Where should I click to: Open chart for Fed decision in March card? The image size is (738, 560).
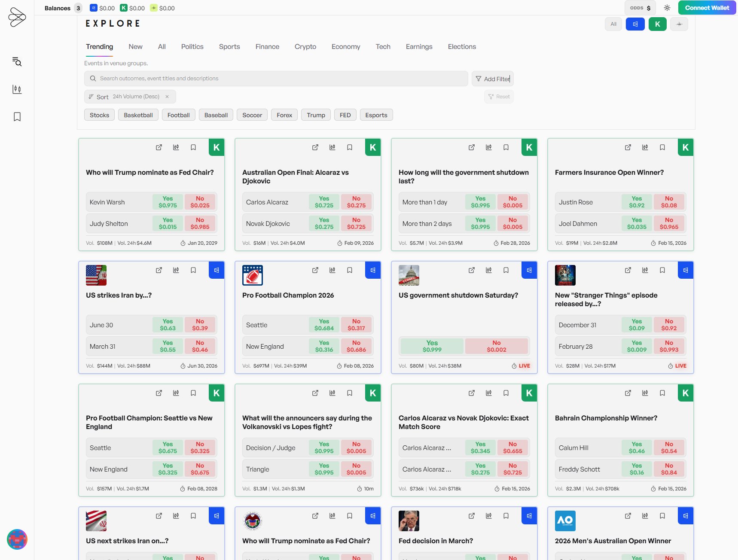pos(489,516)
